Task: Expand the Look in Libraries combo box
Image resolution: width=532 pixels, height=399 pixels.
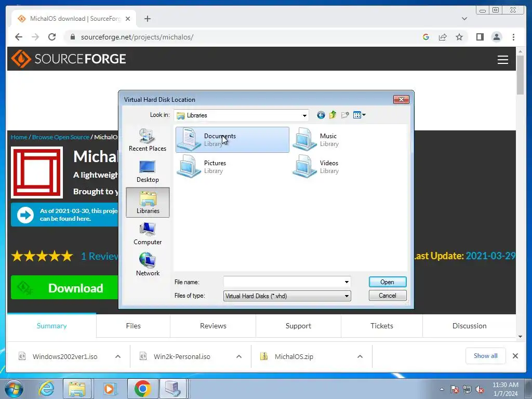Action: pyautogui.click(x=241, y=115)
